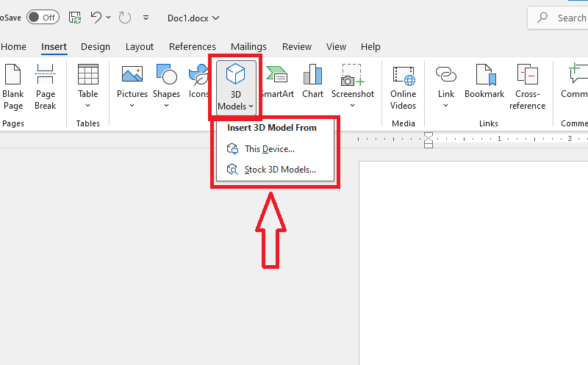Click the Search box
The width and height of the screenshot is (588, 365).
[x=558, y=18]
